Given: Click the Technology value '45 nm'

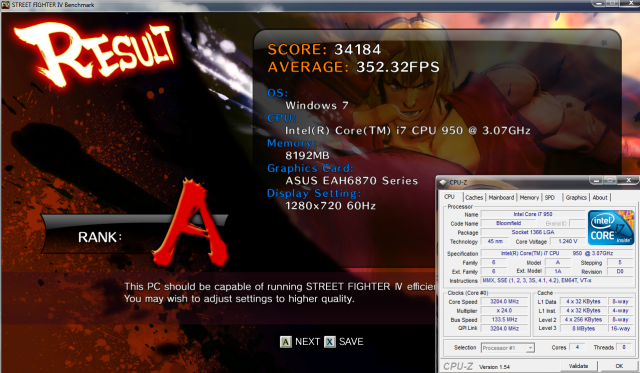Looking at the screenshot, I should (495, 241).
